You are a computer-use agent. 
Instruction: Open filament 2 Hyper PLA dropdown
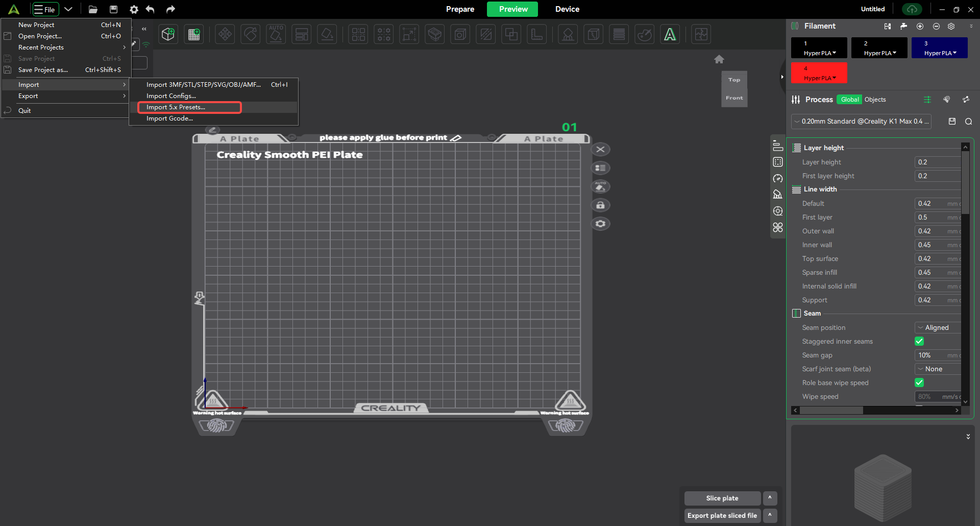[x=880, y=53]
